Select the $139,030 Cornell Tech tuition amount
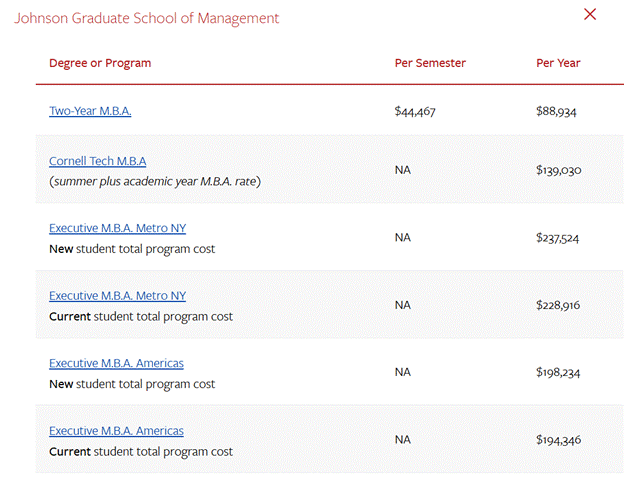 coord(559,170)
